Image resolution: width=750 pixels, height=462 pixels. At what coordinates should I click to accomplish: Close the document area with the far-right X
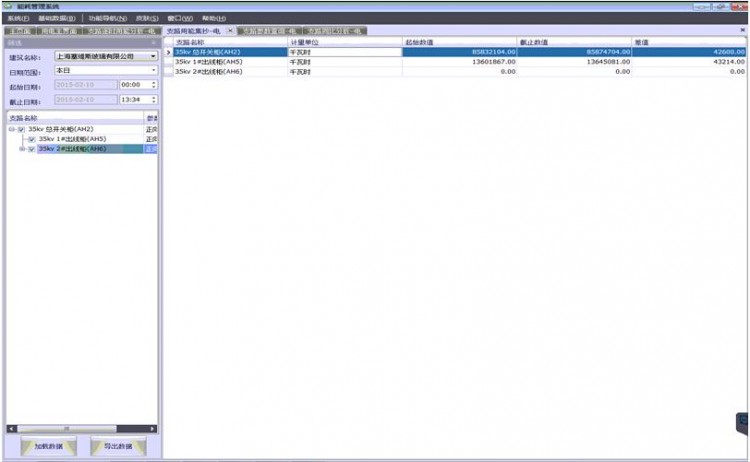742,30
